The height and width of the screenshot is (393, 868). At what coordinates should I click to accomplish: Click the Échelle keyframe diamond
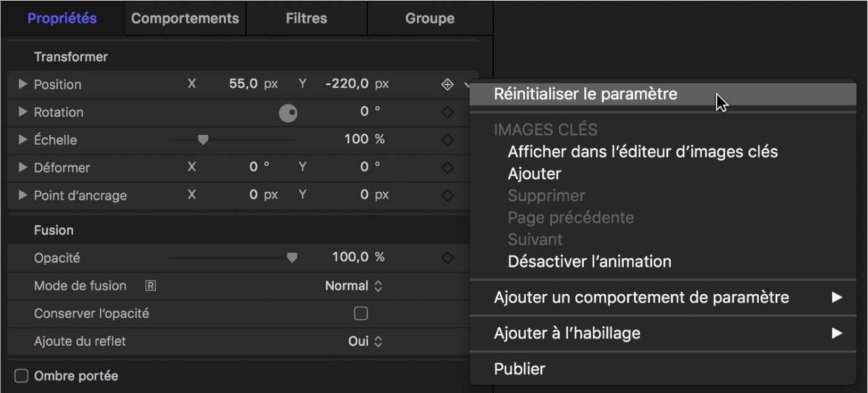click(447, 140)
